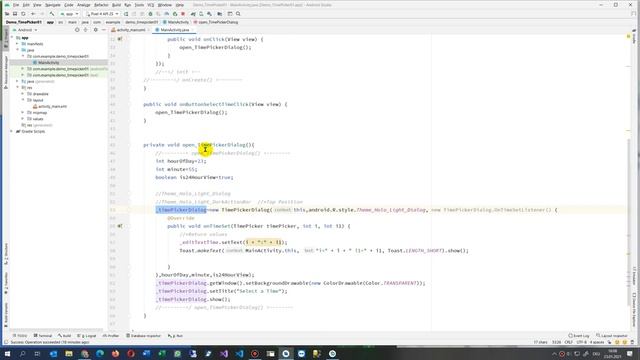Click the Demo_TimePicker01 breadcrumb
Viewport: 640px width, 360px height.
pyautogui.click(x=24, y=22)
